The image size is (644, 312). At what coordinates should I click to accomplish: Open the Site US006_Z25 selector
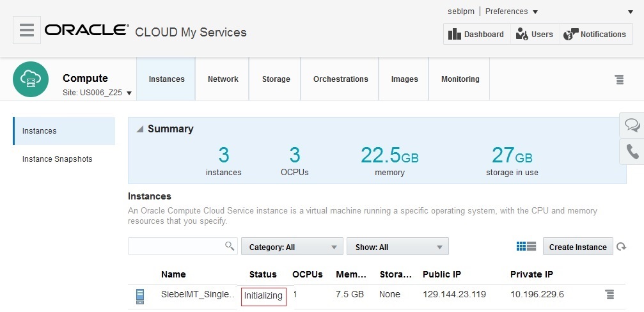tap(98, 93)
